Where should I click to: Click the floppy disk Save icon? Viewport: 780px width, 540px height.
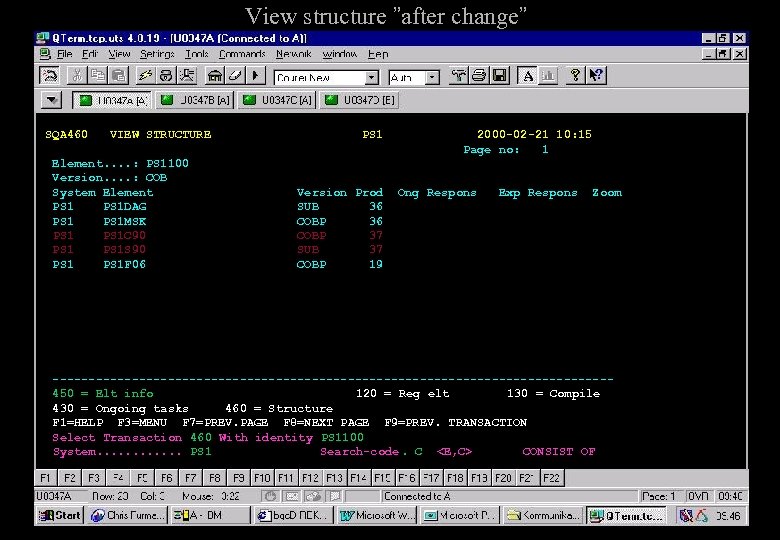[x=499, y=76]
